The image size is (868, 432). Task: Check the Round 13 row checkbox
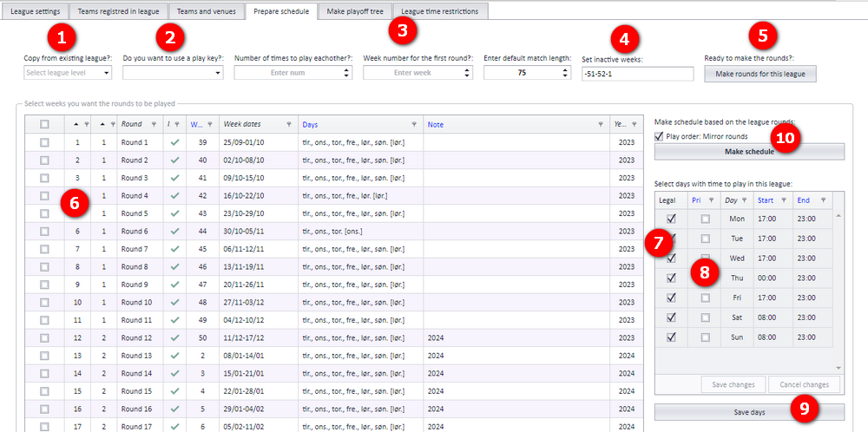point(44,356)
